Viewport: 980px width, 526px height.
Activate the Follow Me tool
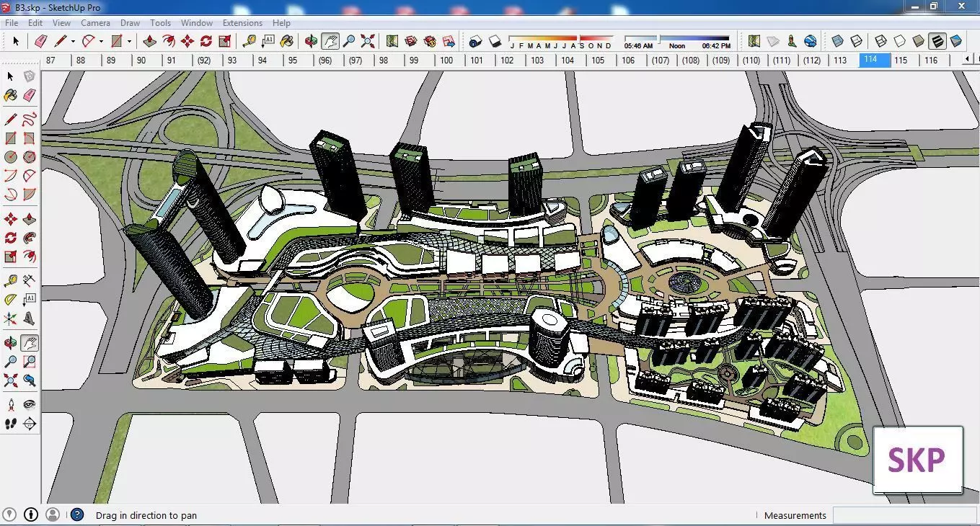pos(29,238)
